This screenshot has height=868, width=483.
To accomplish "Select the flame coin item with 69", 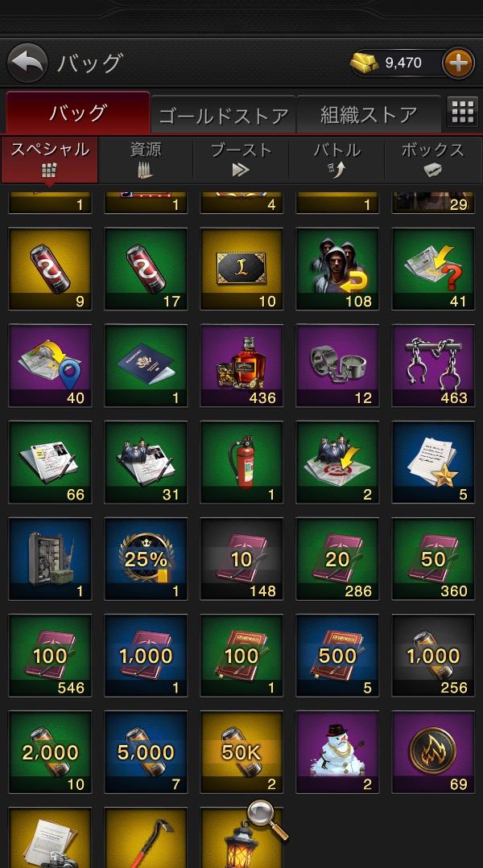I will tap(433, 752).
